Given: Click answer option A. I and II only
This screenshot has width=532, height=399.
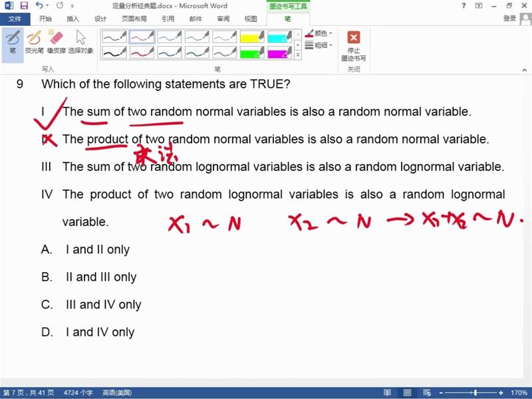Looking at the screenshot, I should 86,250.
